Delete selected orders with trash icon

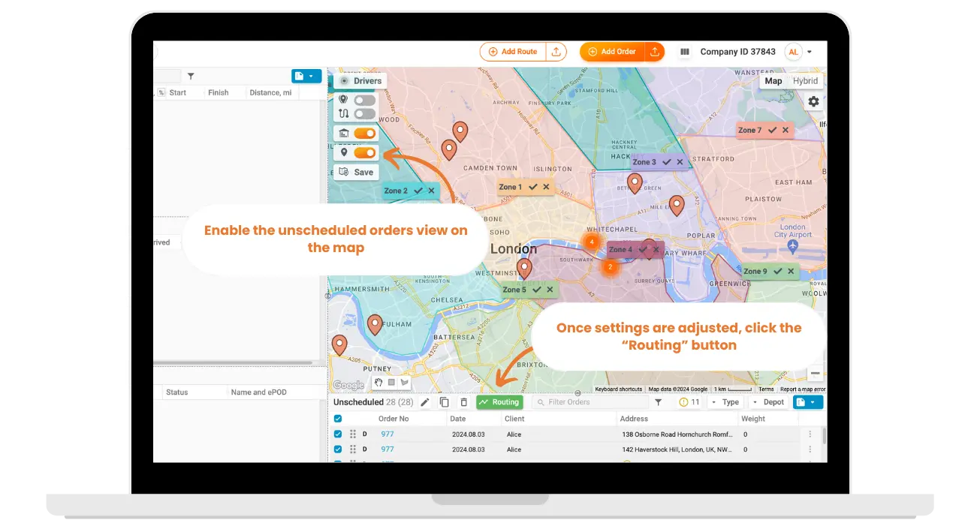click(x=463, y=402)
